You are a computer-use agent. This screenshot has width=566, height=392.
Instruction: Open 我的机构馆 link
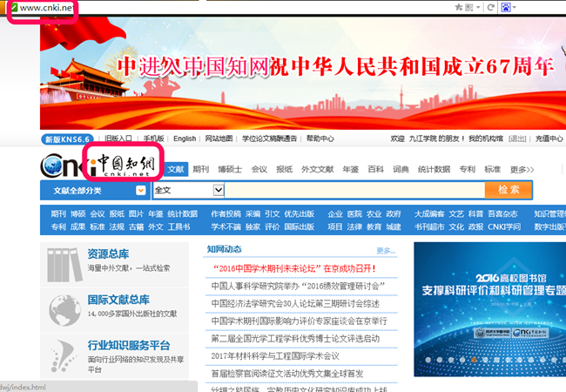[x=486, y=139]
